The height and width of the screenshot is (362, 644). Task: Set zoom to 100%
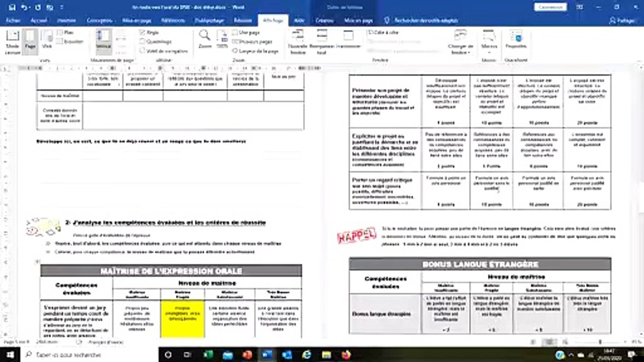222,39
